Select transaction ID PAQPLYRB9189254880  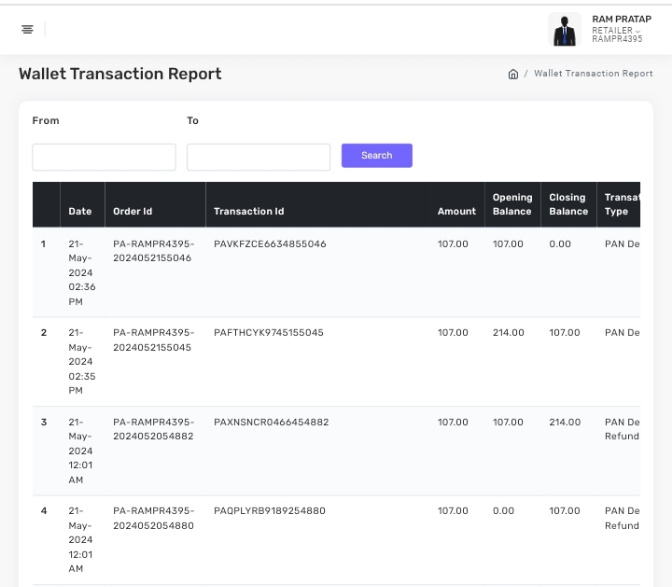tap(270, 511)
